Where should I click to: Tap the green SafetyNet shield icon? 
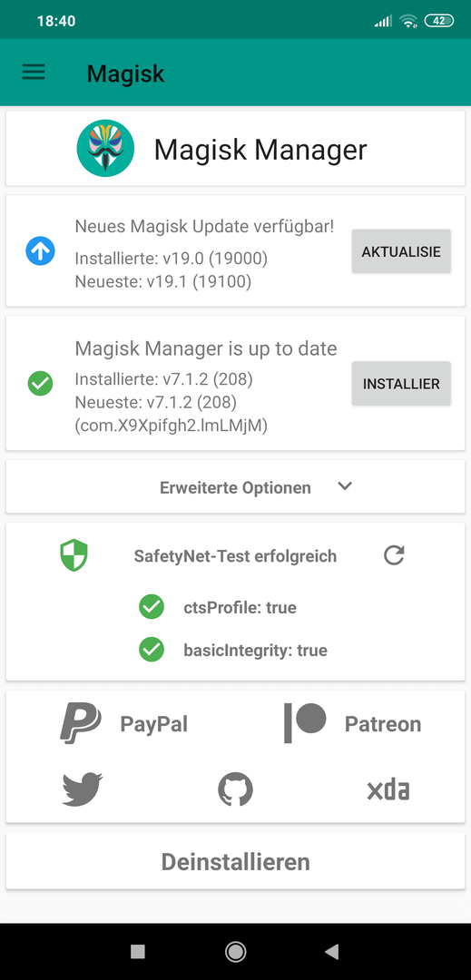(74, 555)
